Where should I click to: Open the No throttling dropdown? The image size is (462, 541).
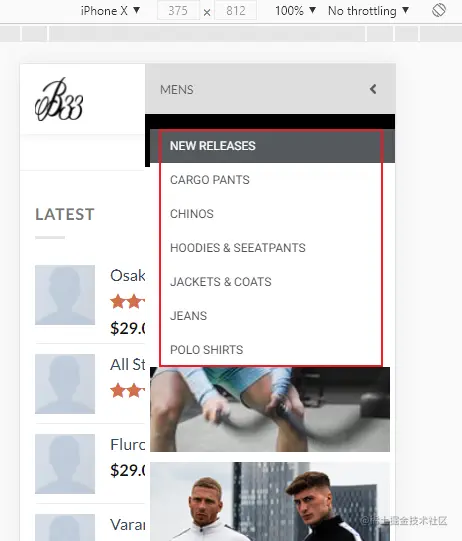(368, 11)
